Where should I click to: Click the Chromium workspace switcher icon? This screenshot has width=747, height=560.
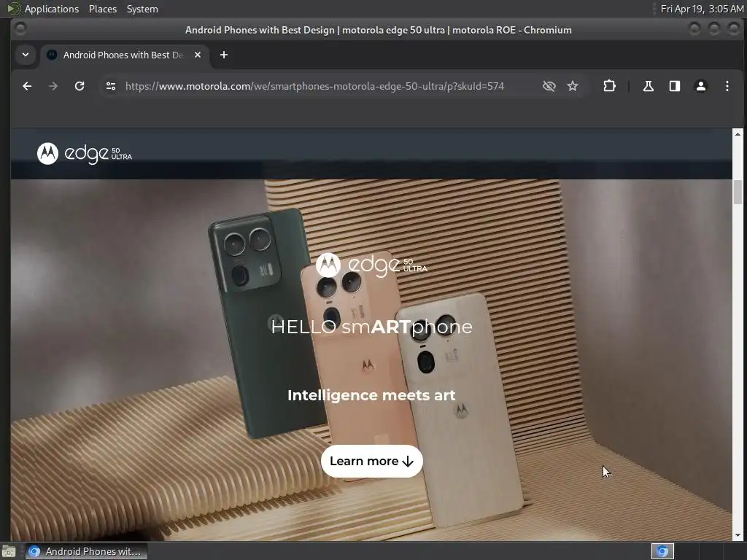tap(662, 551)
